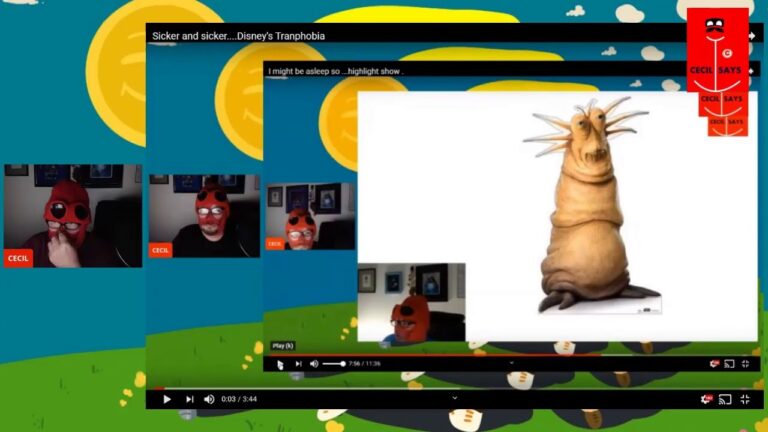Click the 0:03 / 3:44 time display
This screenshot has height=432, width=768.
[239, 399]
